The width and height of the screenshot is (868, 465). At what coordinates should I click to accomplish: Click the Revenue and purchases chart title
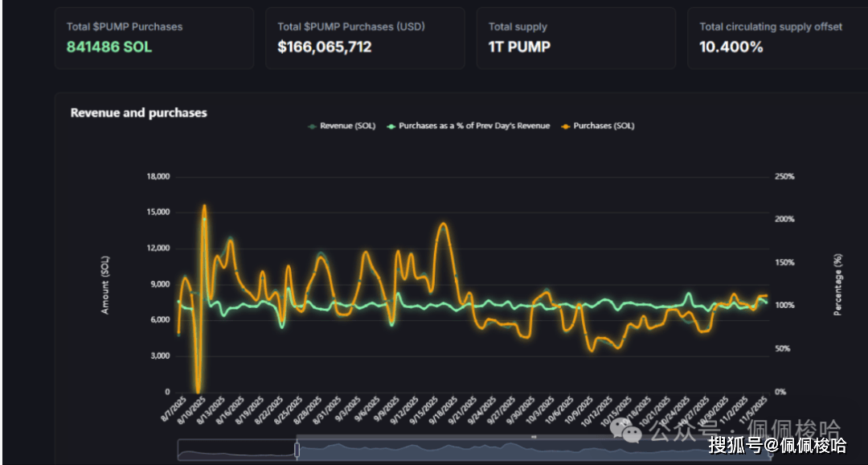point(139,113)
